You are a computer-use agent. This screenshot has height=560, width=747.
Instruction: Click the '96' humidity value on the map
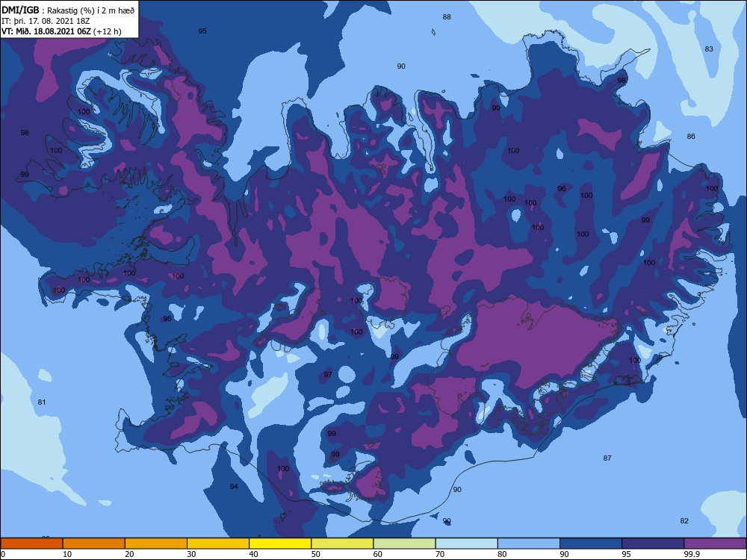click(x=562, y=189)
